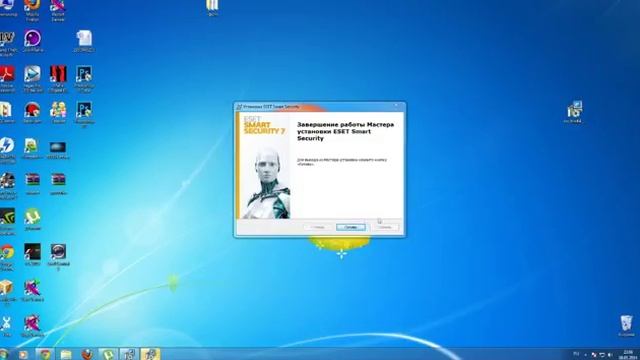
Task: Open uTorrent from the taskbar
Action: tap(108, 354)
